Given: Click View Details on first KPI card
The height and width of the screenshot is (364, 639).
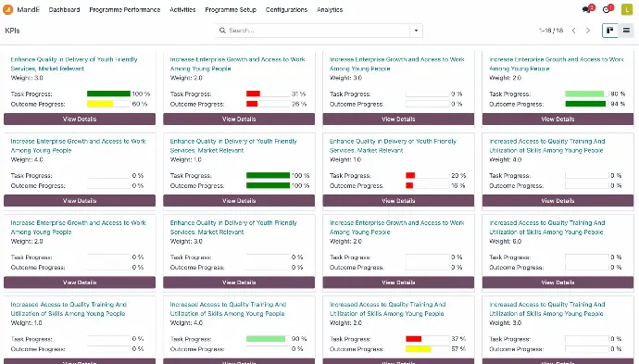Looking at the screenshot, I should (80, 119).
